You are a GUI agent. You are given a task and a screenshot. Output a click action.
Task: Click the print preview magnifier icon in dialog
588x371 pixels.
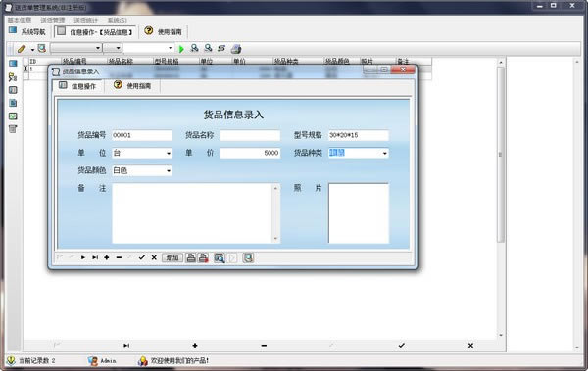click(220, 257)
